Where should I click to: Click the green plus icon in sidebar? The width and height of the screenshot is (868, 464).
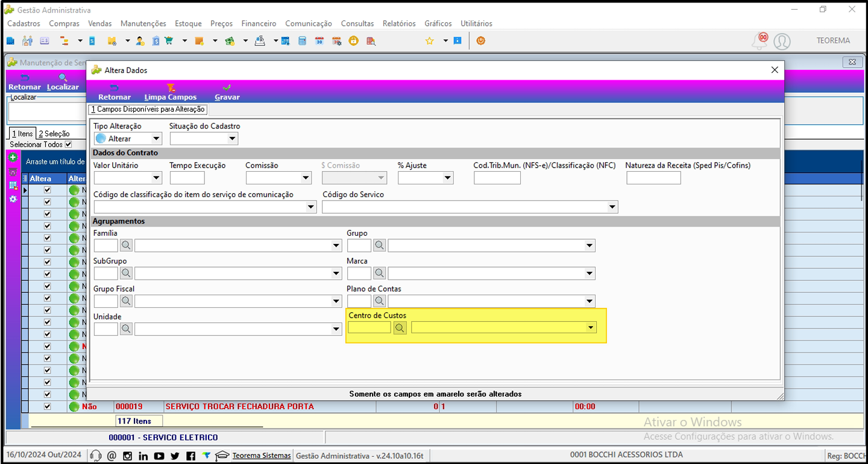(13, 157)
